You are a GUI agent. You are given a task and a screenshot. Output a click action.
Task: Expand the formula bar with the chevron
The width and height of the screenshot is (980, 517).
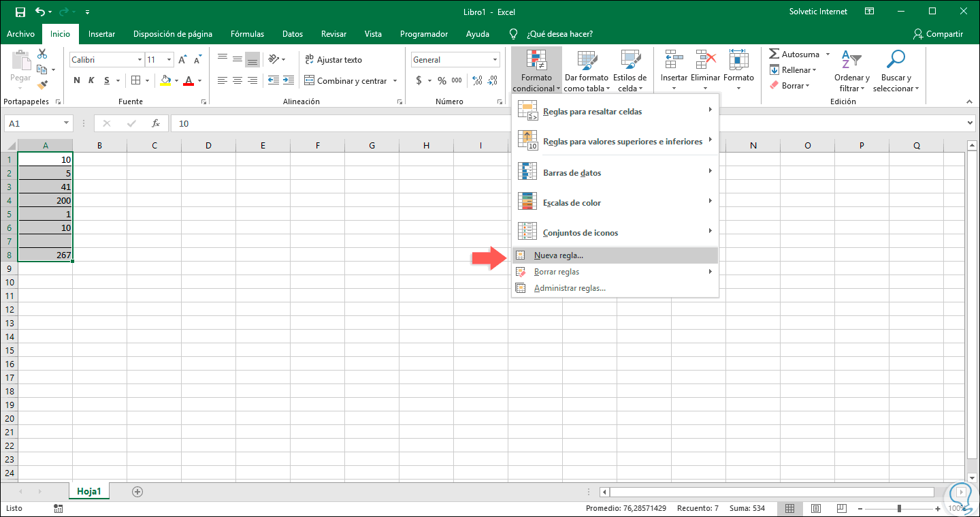(969, 123)
